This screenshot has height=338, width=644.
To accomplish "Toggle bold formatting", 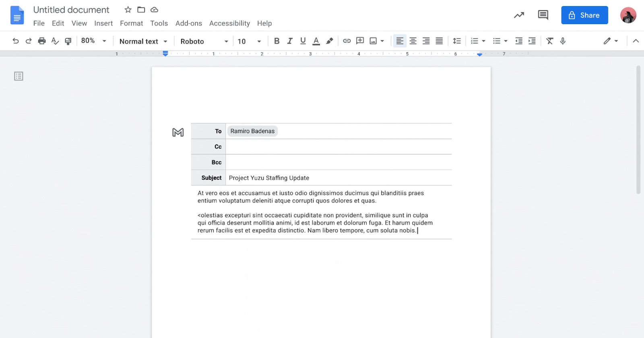I will pos(277,41).
